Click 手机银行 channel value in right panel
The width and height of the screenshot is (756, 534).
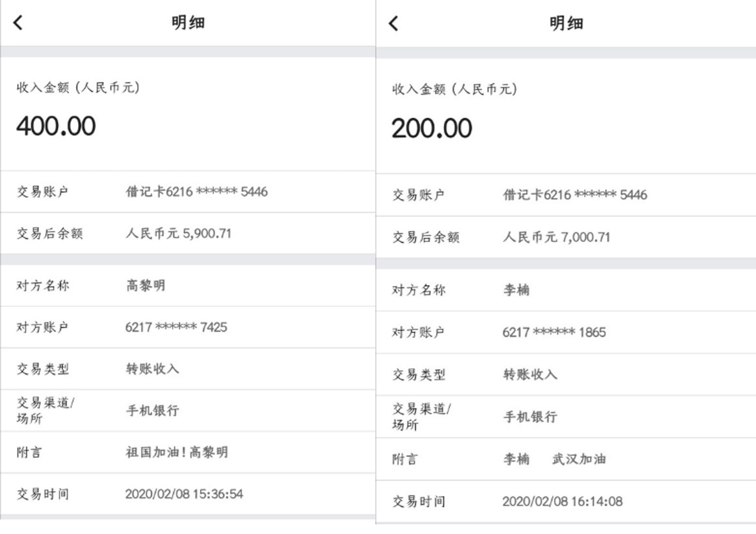(x=530, y=416)
